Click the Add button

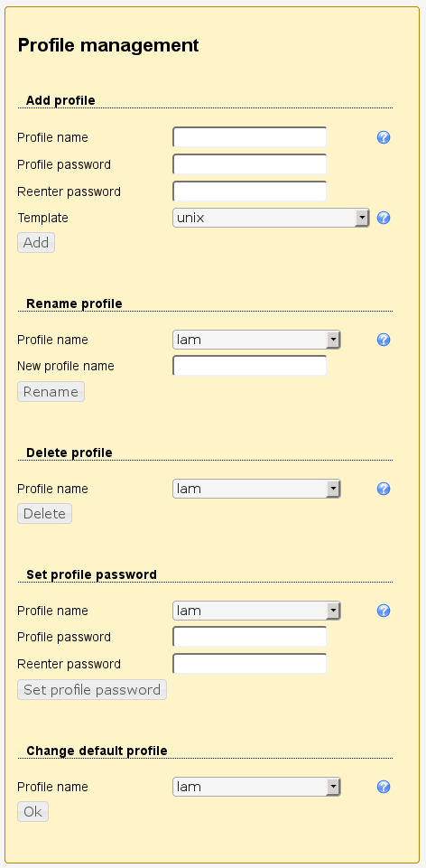pyautogui.click(x=36, y=242)
